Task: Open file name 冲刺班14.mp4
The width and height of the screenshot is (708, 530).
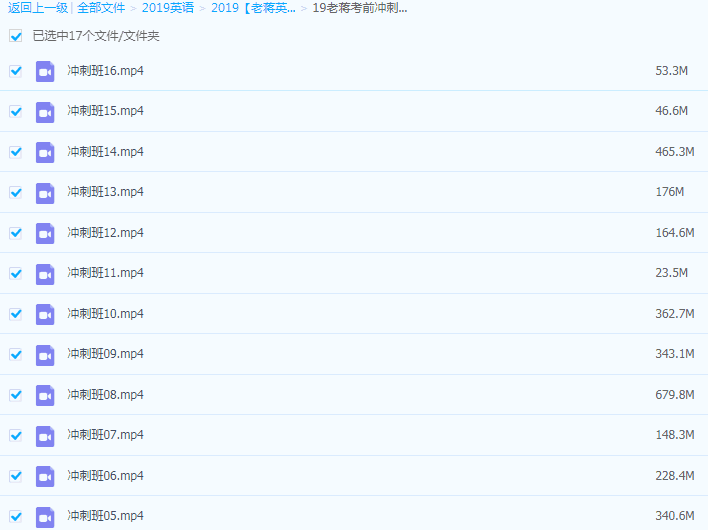Action: [x=105, y=152]
